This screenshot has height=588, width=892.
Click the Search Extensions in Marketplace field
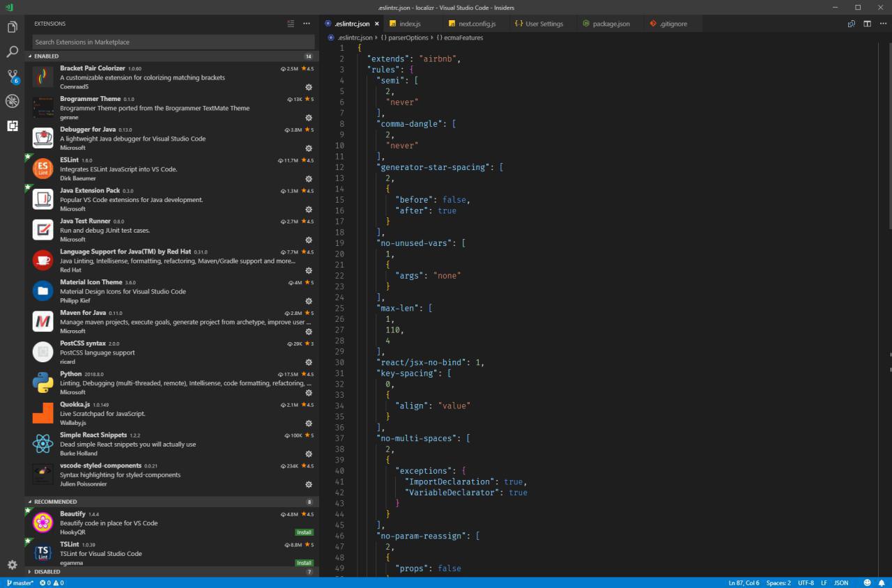pyautogui.click(x=173, y=42)
